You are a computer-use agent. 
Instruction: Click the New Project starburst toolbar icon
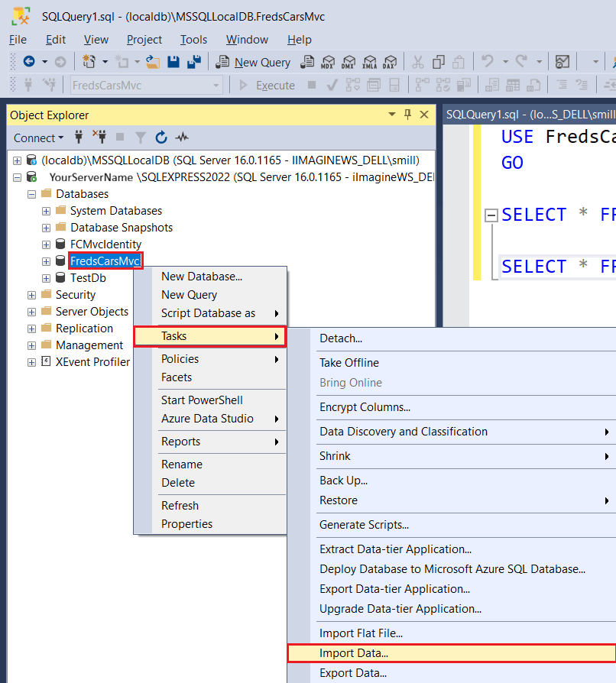tap(89, 62)
